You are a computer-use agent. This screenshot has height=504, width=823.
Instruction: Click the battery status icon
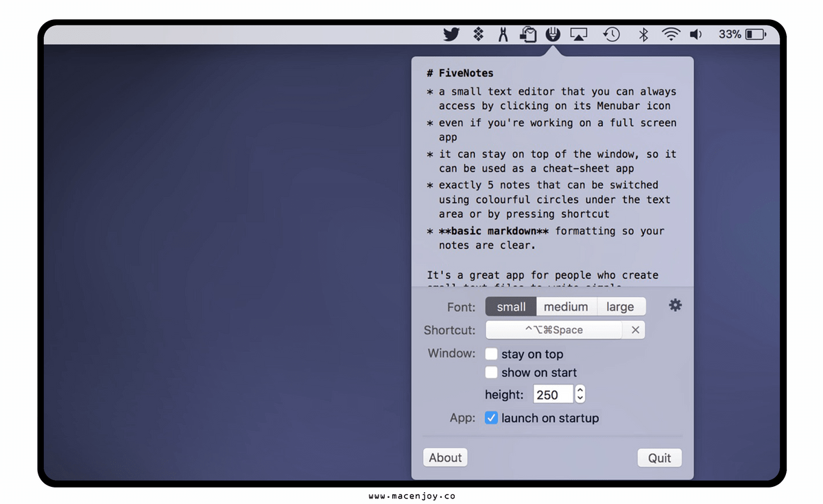756,34
